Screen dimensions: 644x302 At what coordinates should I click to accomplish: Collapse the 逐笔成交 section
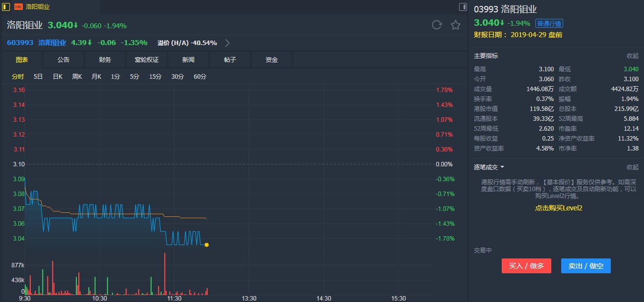[x=632, y=167]
